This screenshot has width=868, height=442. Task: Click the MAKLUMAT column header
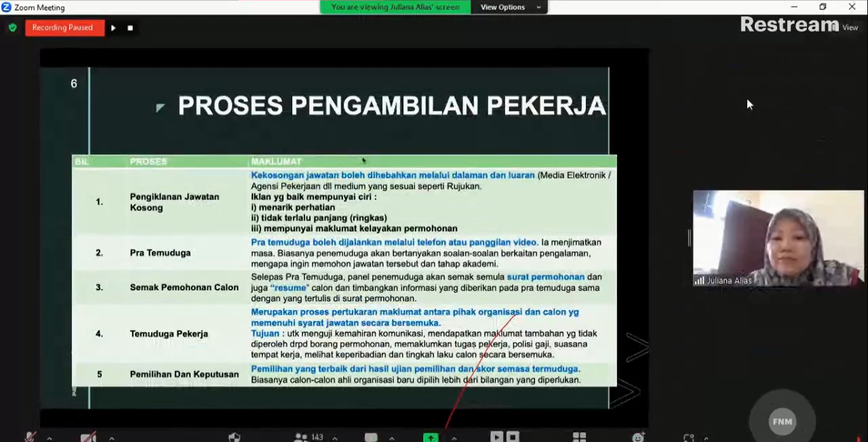coord(276,161)
